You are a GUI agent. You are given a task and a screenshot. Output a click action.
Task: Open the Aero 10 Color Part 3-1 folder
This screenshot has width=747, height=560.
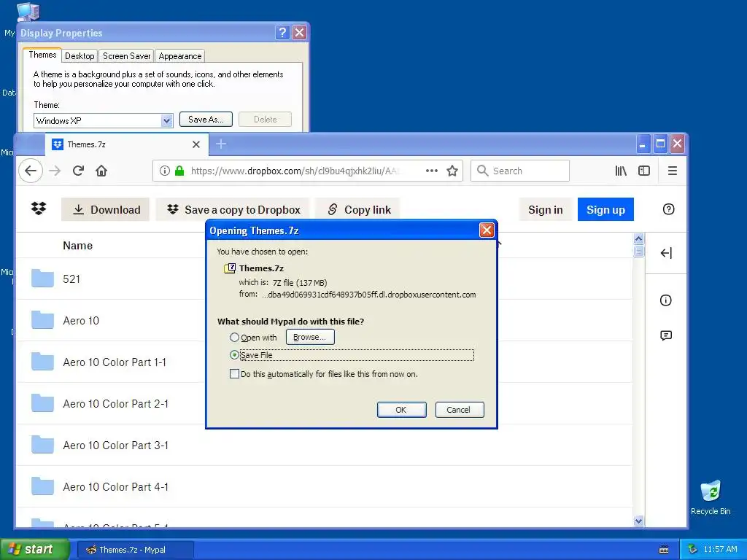tap(115, 446)
